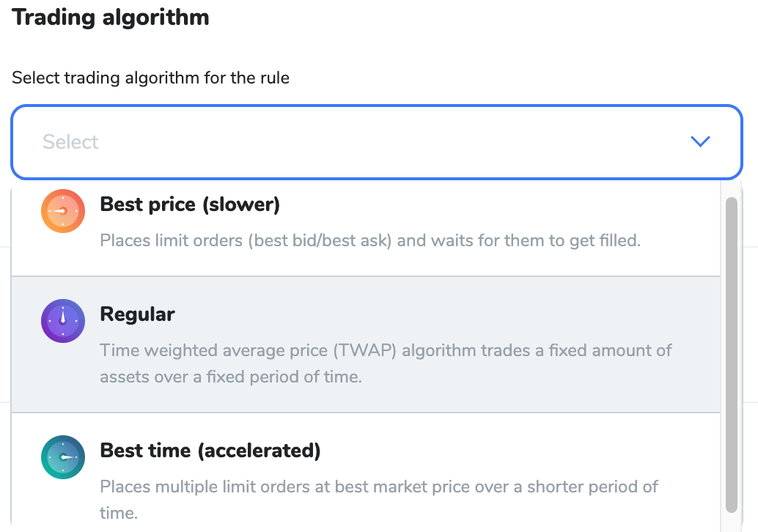Collapse dropdown using the blue chevron arrow

pos(700,141)
